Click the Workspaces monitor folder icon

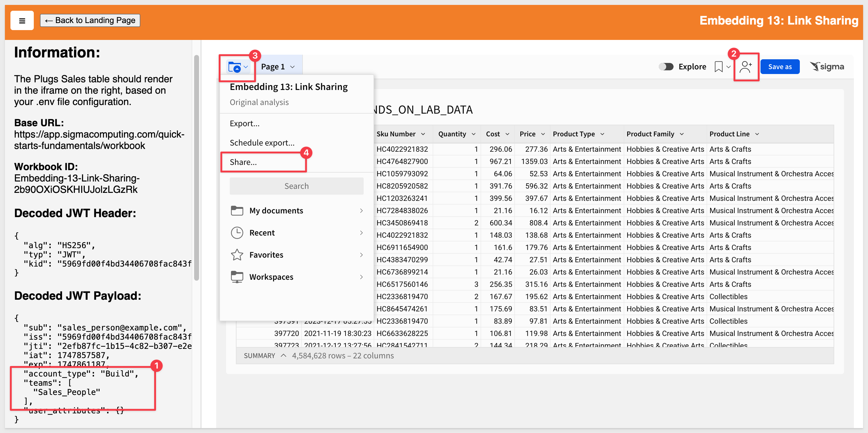click(237, 277)
